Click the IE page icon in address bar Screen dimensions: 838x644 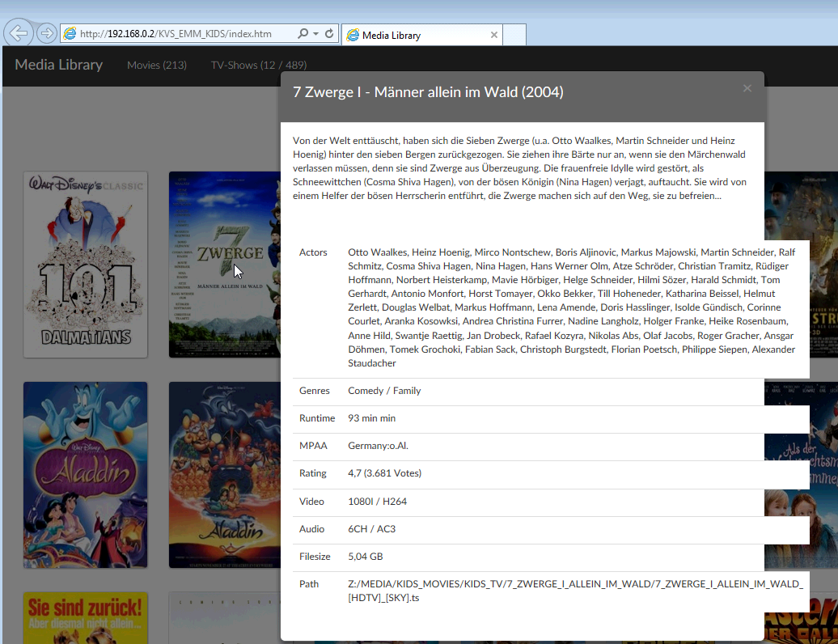click(x=70, y=34)
